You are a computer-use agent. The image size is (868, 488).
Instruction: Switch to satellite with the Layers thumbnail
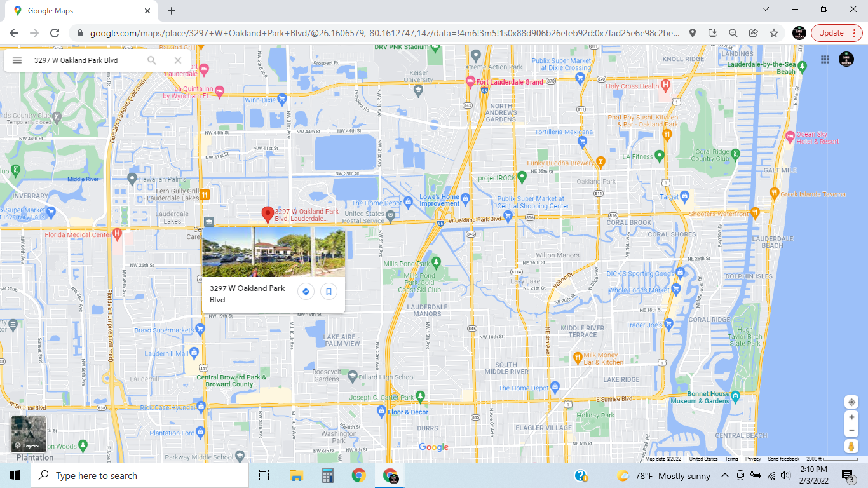(x=29, y=434)
